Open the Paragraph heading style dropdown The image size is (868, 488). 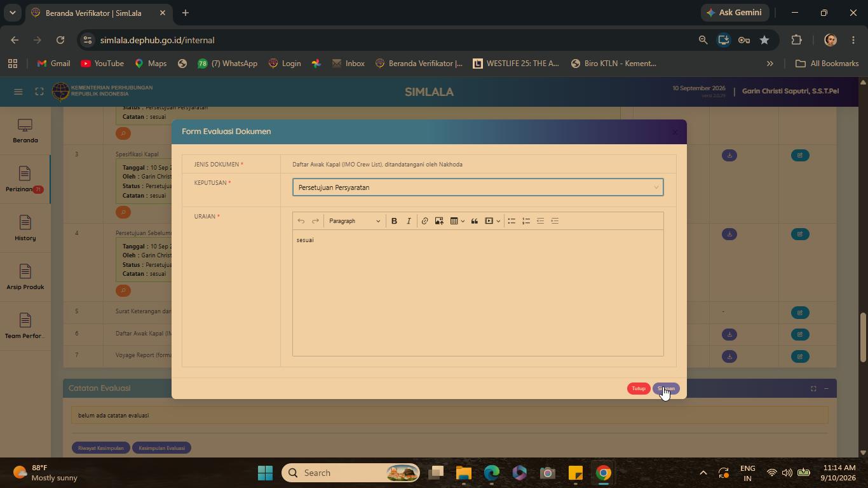(x=355, y=221)
